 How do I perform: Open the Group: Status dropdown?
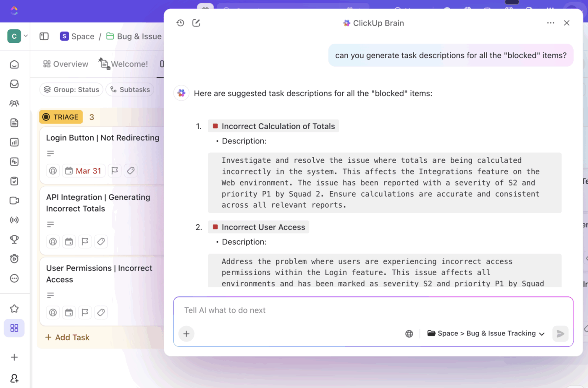coord(71,89)
